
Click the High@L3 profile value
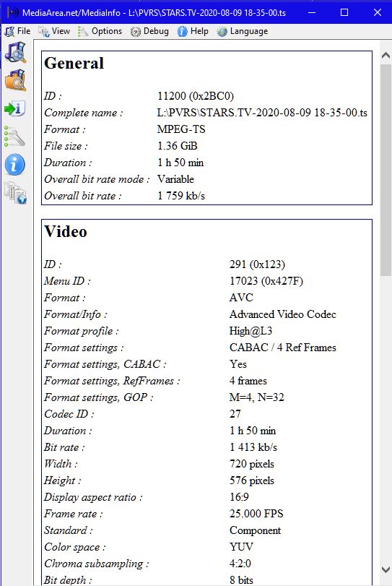(251, 331)
